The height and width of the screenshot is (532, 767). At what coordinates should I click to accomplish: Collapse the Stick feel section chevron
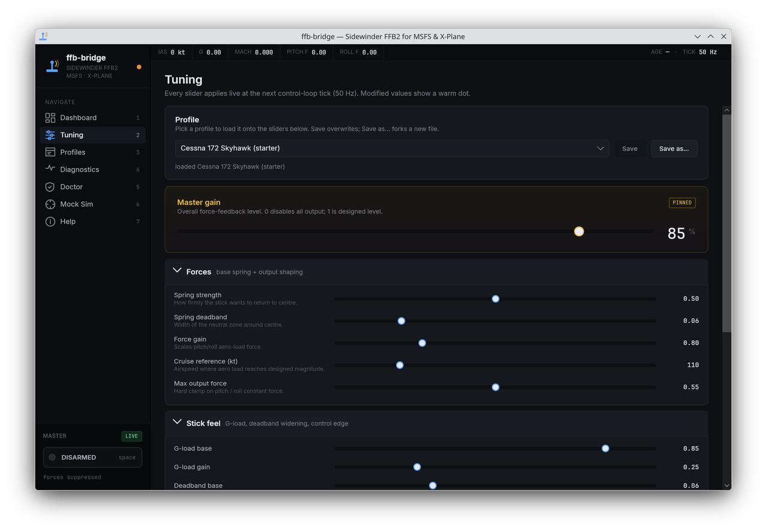pos(177,422)
